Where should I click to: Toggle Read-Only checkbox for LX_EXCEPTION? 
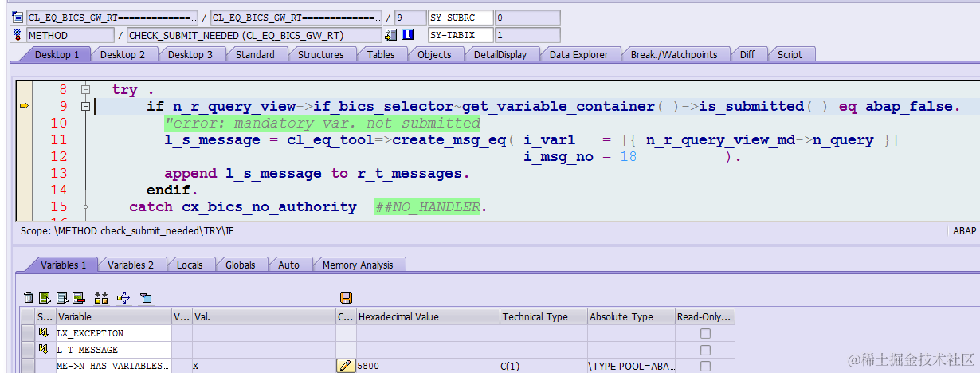click(705, 333)
